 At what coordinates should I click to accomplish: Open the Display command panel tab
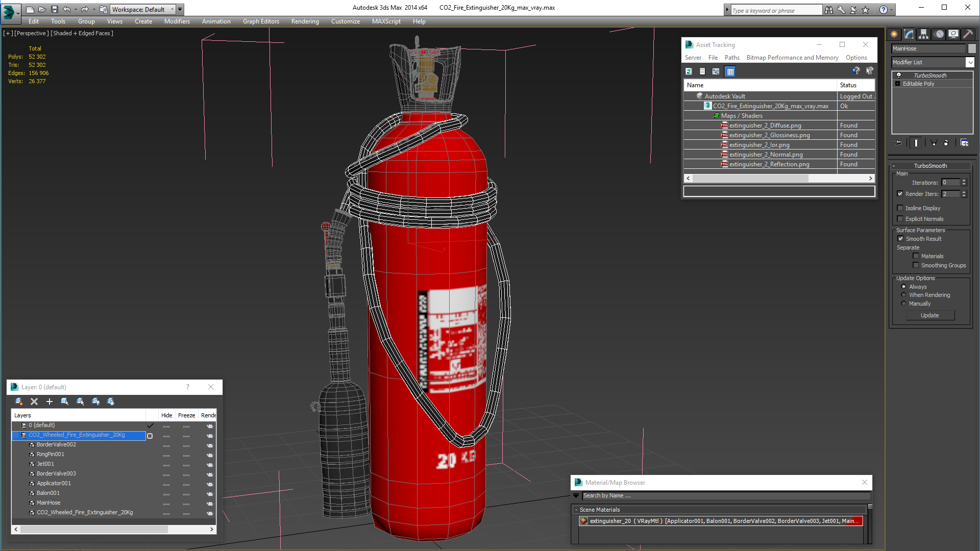(x=953, y=34)
